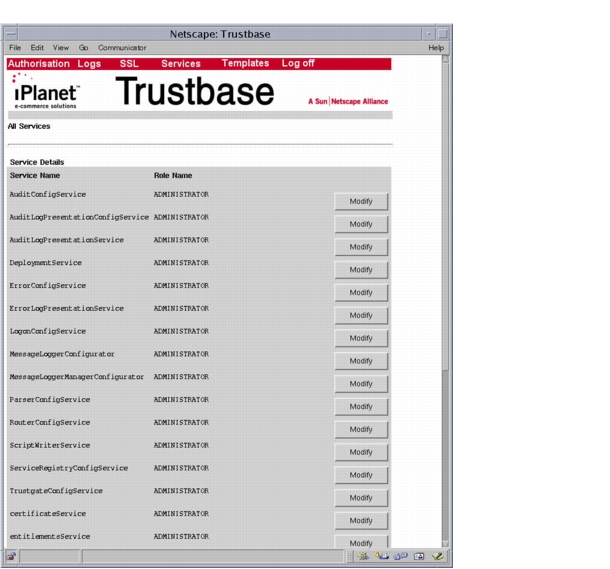Click scrollbar down arrow

click(x=445, y=544)
